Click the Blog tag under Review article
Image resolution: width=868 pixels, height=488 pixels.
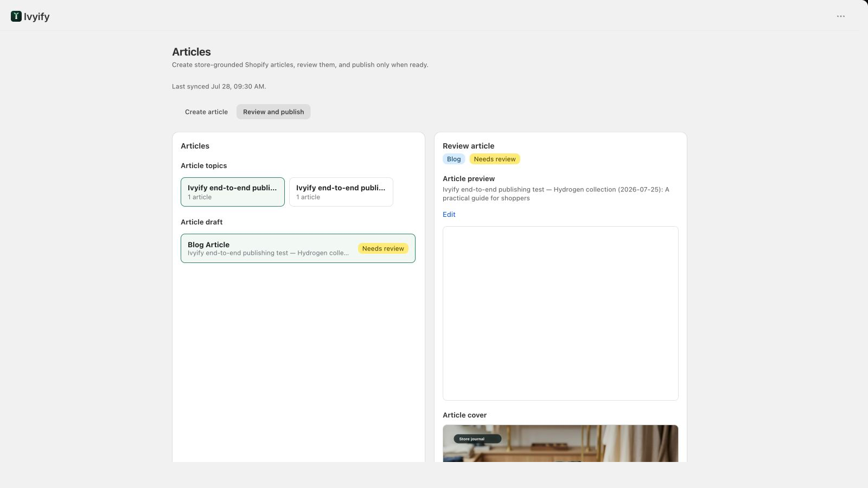point(454,159)
